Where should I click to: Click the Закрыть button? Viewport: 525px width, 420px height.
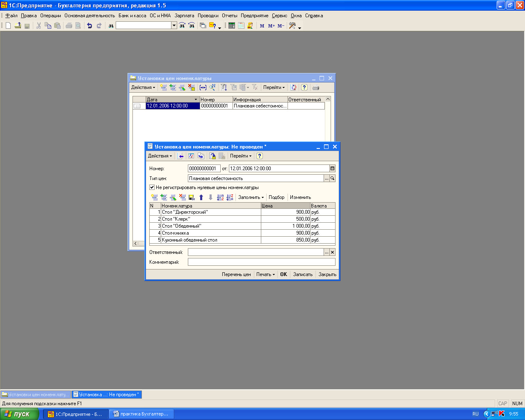(x=327, y=274)
